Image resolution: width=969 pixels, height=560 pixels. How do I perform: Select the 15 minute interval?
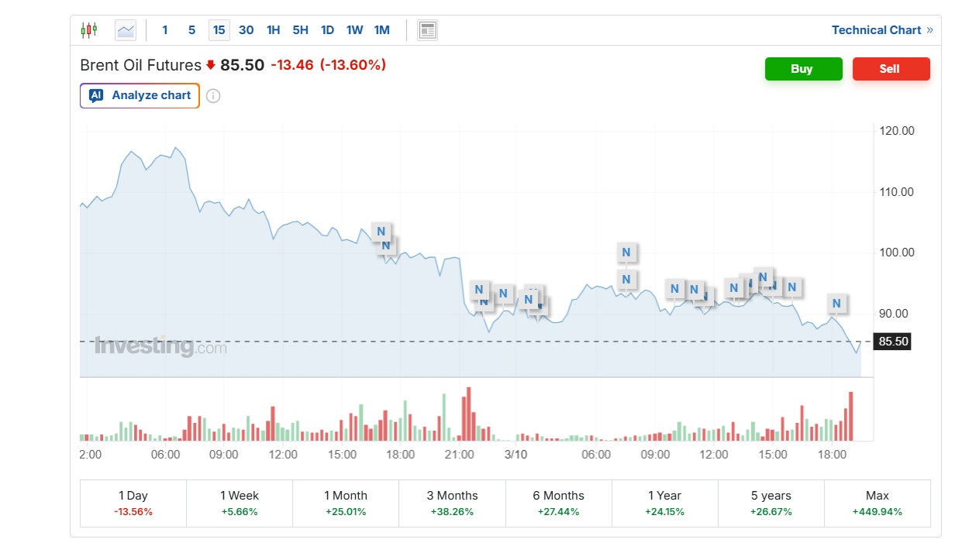pos(219,30)
